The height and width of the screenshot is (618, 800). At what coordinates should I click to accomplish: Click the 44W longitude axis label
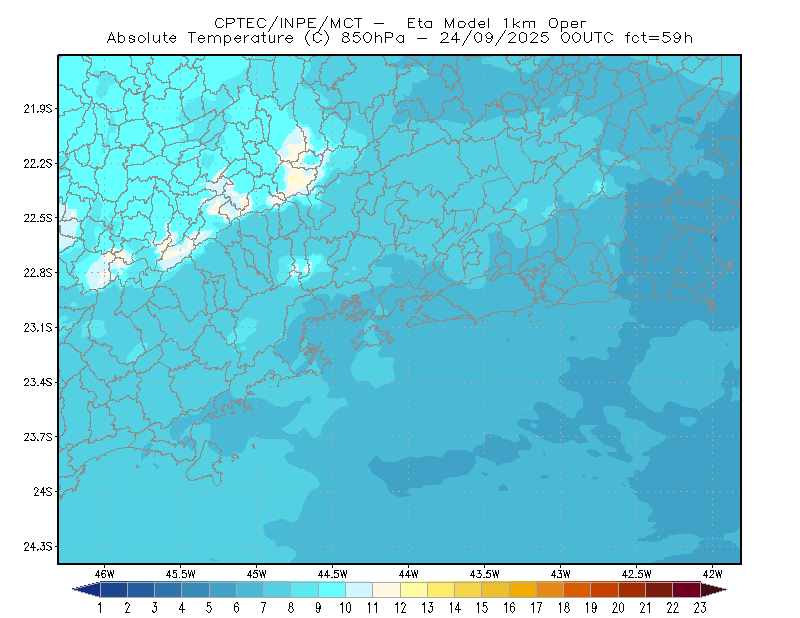pyautogui.click(x=408, y=574)
